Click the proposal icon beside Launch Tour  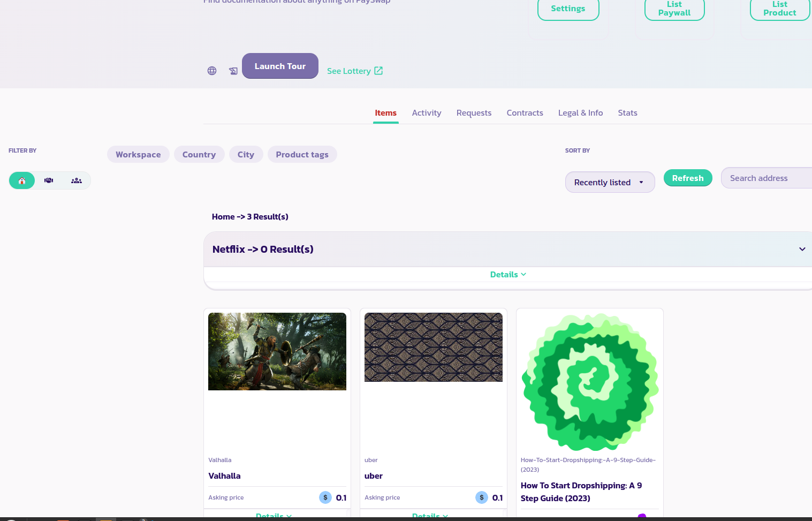pyautogui.click(x=233, y=71)
